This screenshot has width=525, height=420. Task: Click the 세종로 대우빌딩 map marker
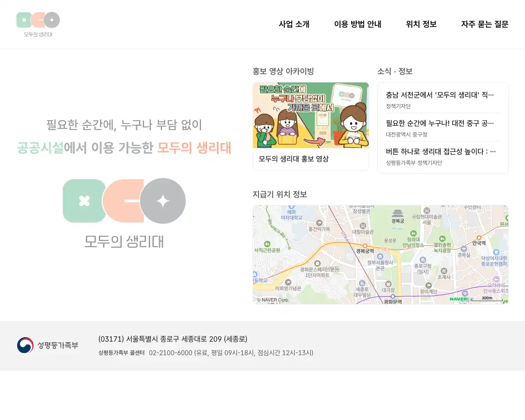(362, 283)
